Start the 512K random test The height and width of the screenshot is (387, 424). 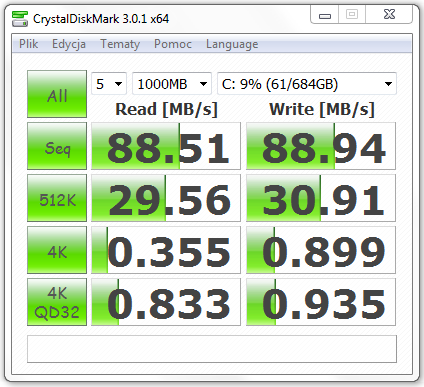[57, 198]
